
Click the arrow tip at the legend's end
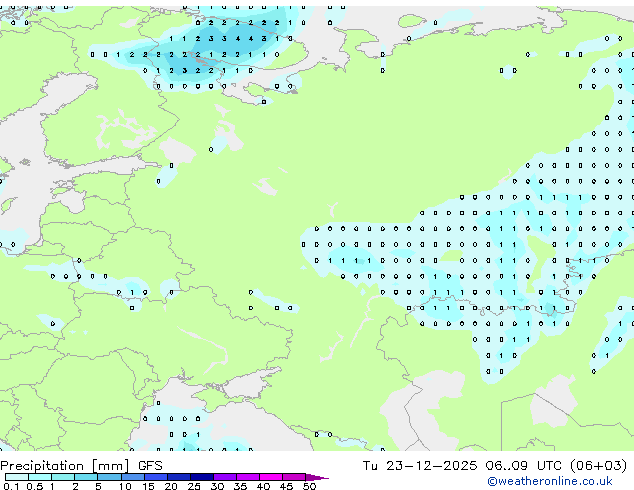317,477
